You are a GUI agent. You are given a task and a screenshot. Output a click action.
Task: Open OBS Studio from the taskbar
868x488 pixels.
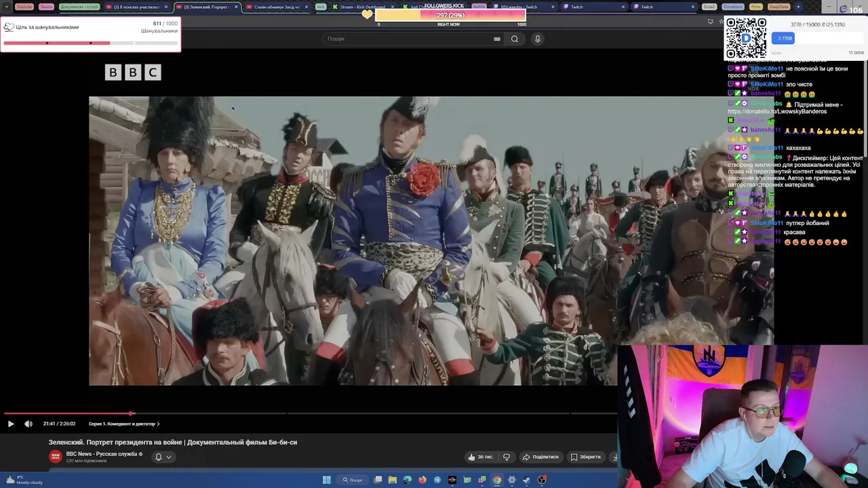click(x=542, y=480)
